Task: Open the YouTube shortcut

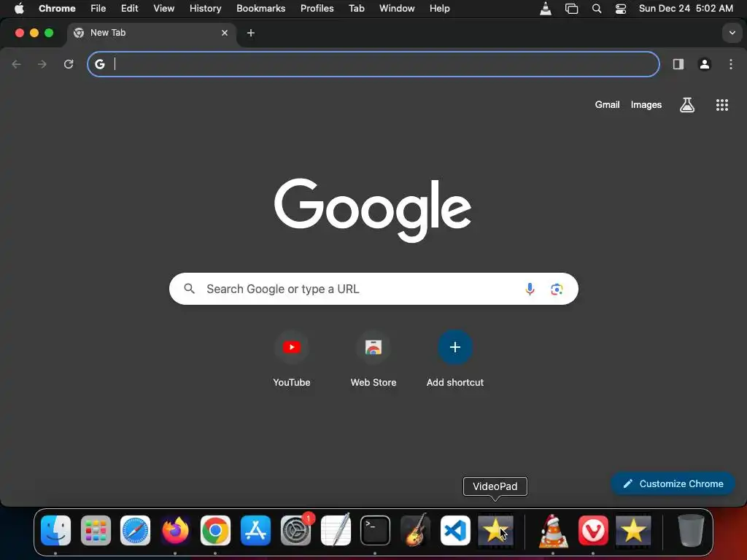Action: (292, 358)
